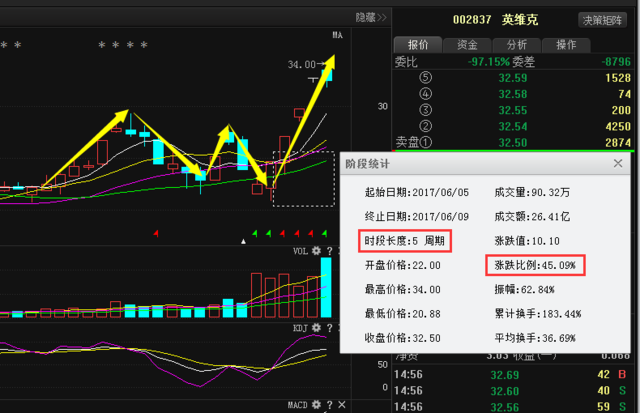
Task: Select stock name 英维克 in header
Action: (520, 20)
